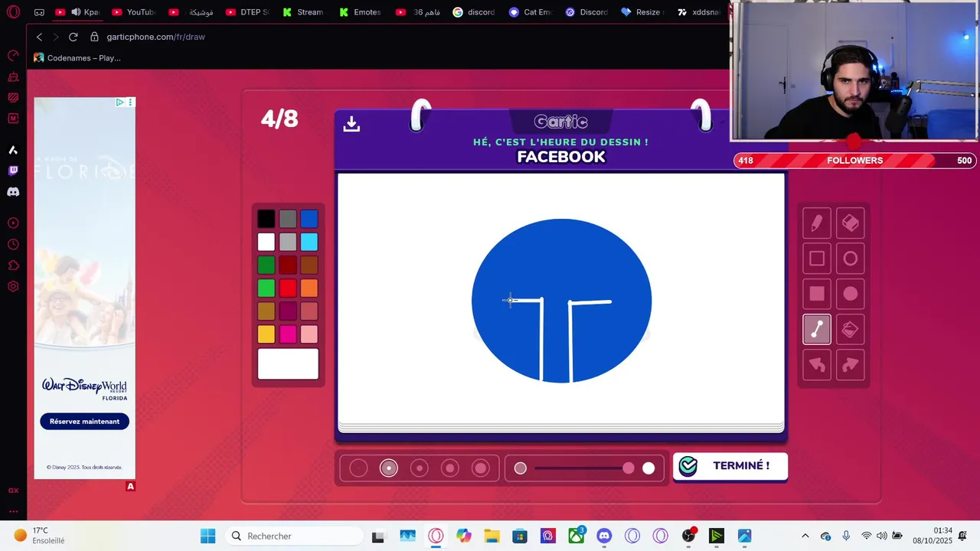Select the paint bucket fill tool

(x=851, y=329)
